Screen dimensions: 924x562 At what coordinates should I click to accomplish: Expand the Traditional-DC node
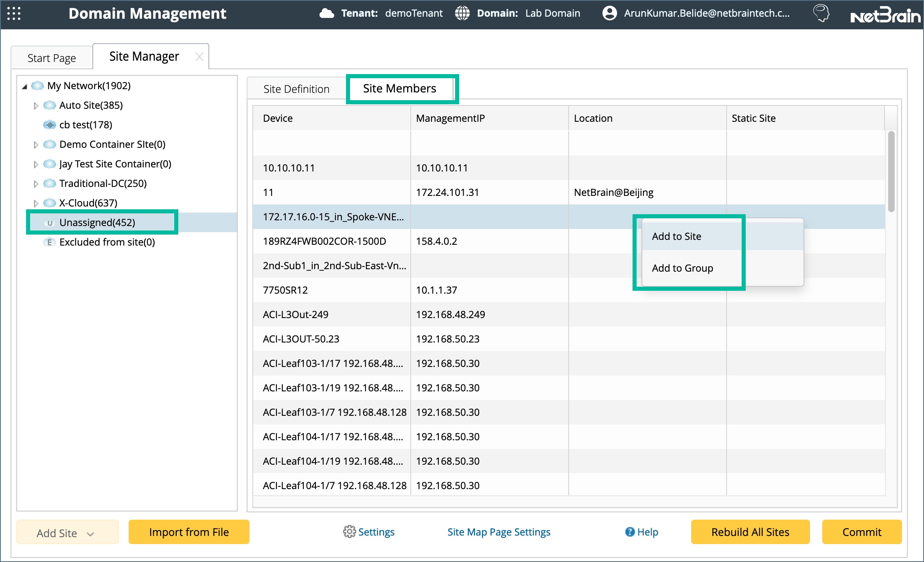tap(36, 184)
